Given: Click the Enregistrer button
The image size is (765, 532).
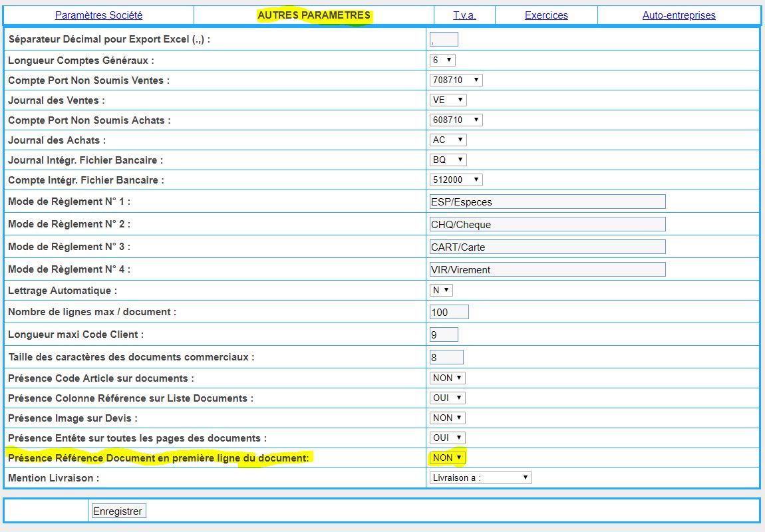Looking at the screenshot, I should (118, 511).
